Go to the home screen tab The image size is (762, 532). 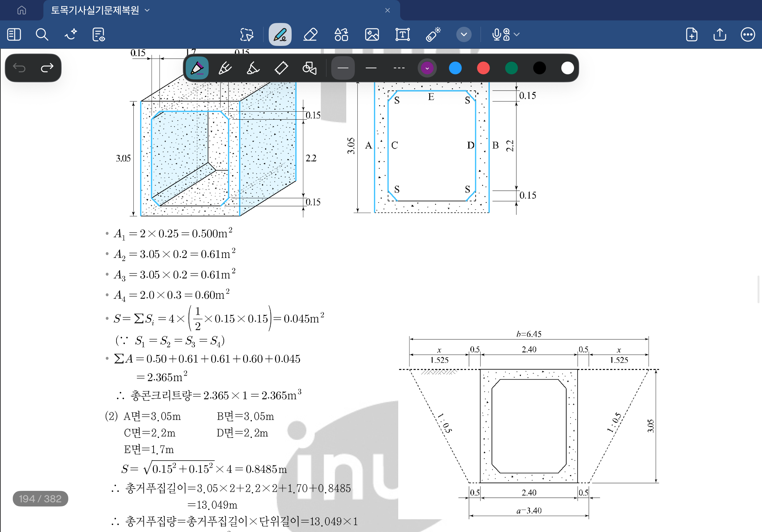[x=22, y=10]
